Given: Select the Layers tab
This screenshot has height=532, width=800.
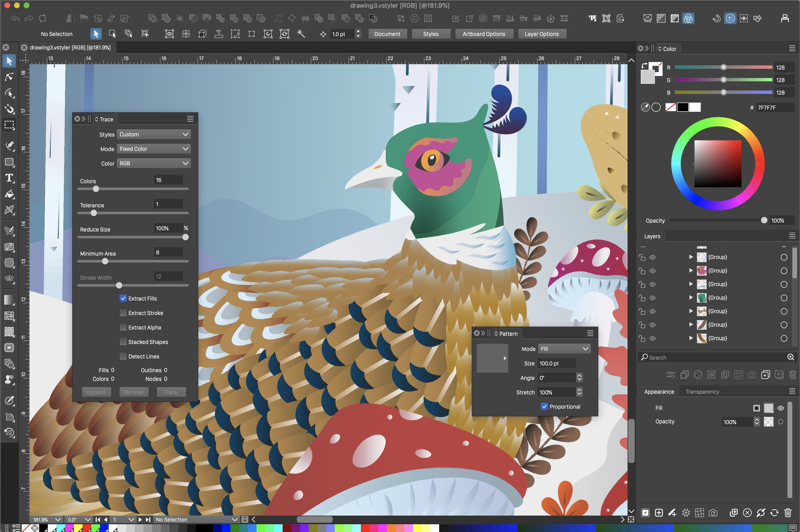Looking at the screenshot, I should 652,236.
